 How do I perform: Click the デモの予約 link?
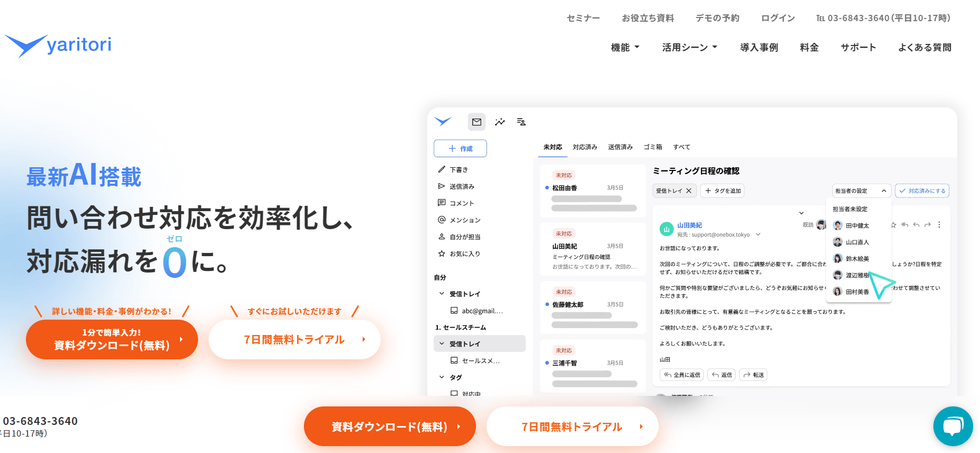(x=717, y=18)
